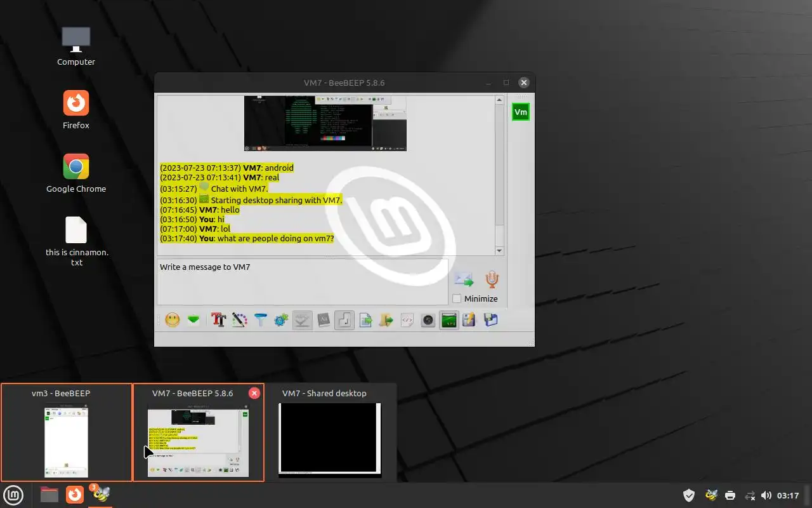The image size is (812, 508).
Task: Click message 'what are people doing on vm7?'
Action: [x=275, y=239]
